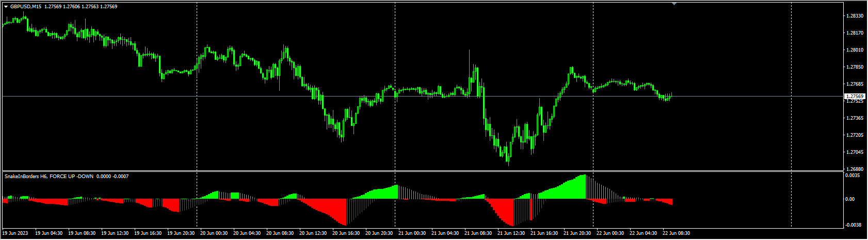868x240 pixels.
Task: Click the 19 Jun 16:30 time label
Action: [148, 233]
